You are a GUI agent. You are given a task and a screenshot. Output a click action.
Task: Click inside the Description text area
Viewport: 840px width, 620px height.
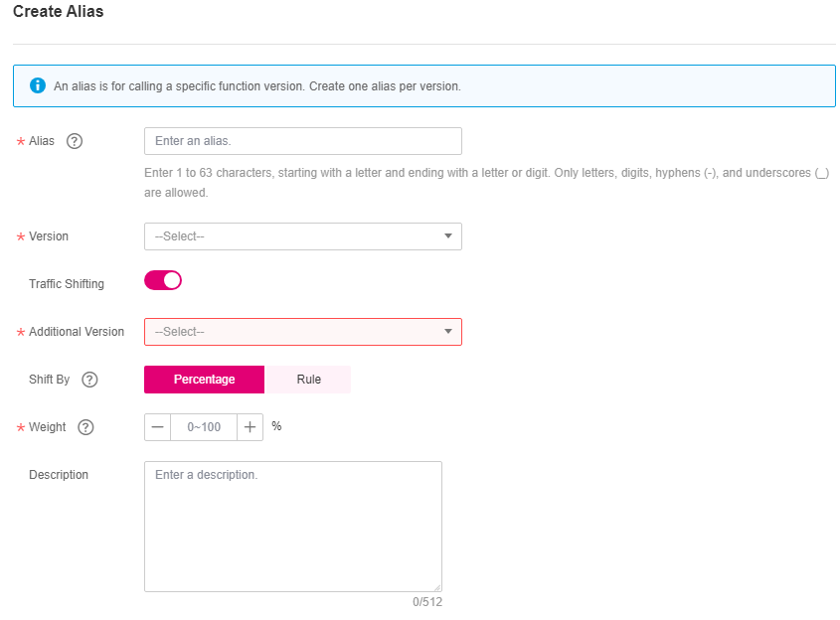click(292, 527)
